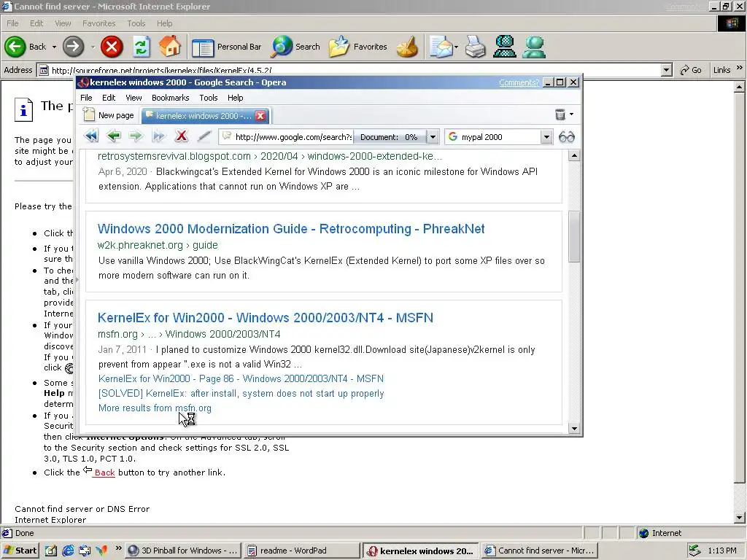
Task: Open Windows 2000 Modernization Guide PhreakNet result
Action: click(290, 228)
